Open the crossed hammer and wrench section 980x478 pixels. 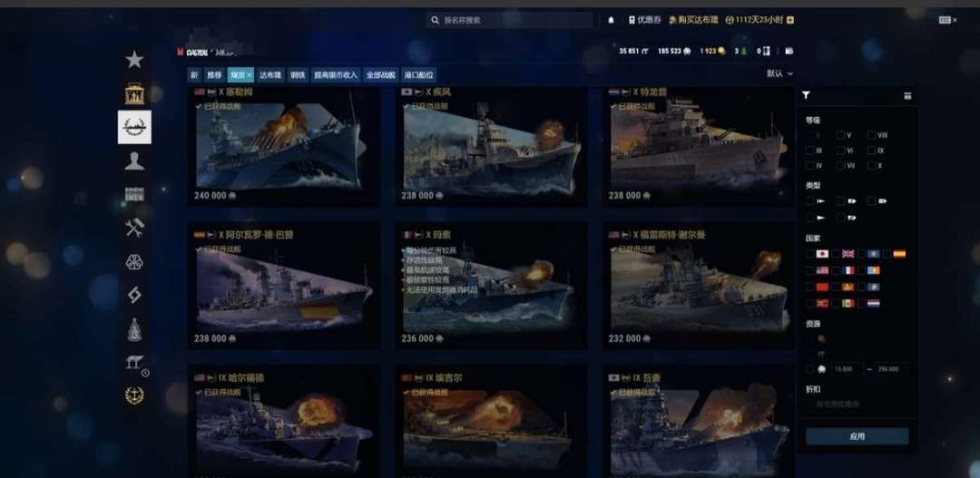[134, 228]
